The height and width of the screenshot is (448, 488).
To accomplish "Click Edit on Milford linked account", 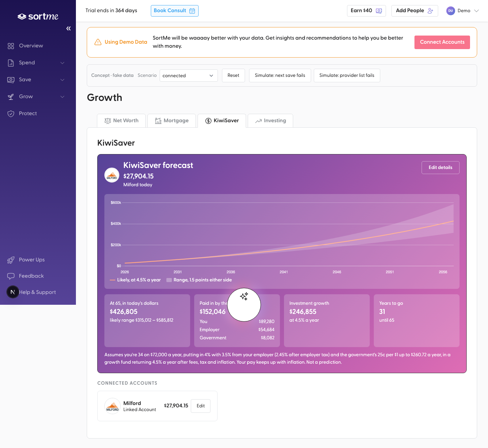I will coord(201,406).
